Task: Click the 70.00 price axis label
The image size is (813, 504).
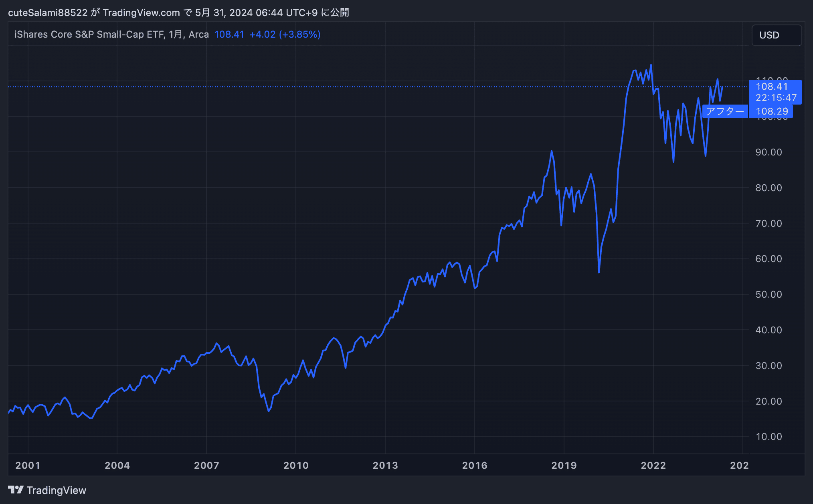Action: tap(769, 224)
